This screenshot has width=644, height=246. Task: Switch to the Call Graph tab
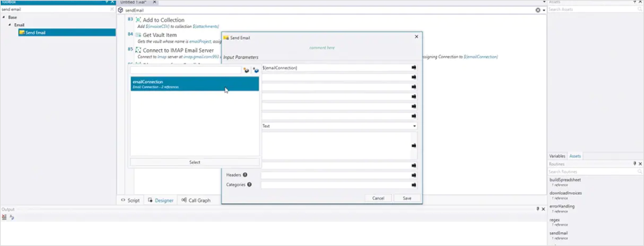pyautogui.click(x=196, y=200)
